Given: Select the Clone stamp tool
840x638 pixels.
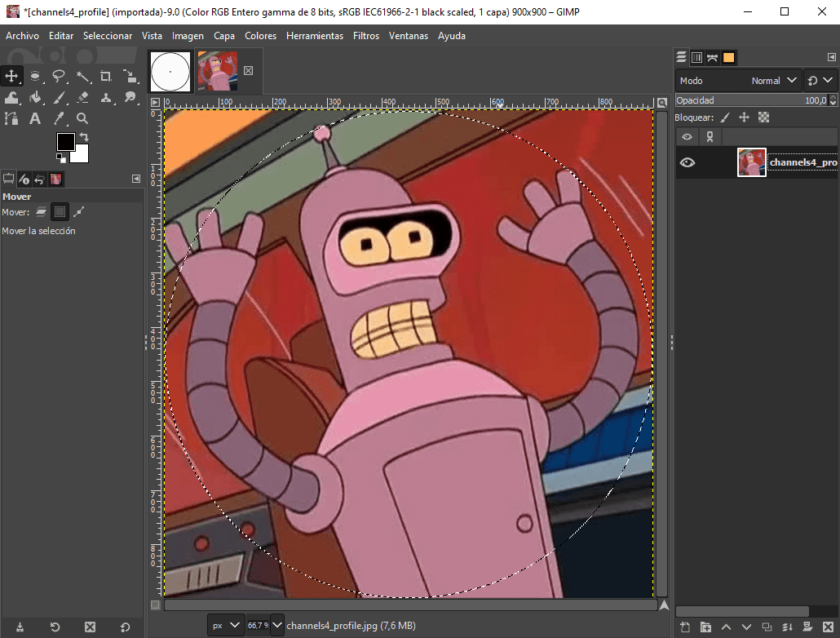Looking at the screenshot, I should (105, 98).
